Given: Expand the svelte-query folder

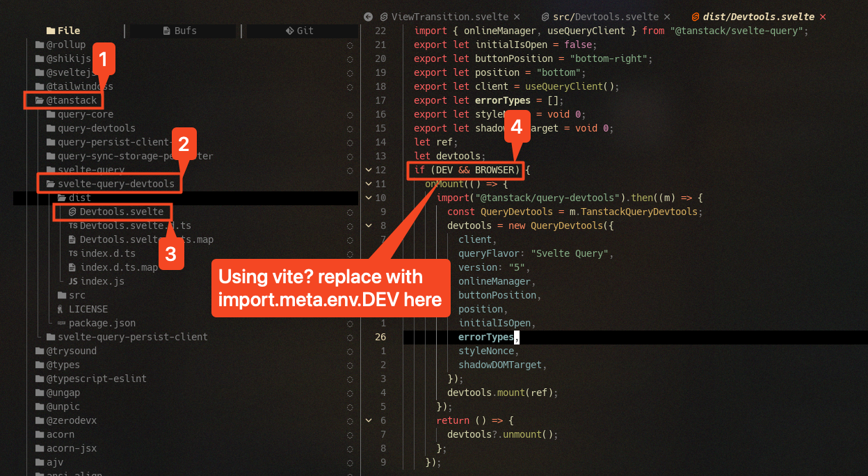Looking at the screenshot, I should pyautogui.click(x=86, y=170).
